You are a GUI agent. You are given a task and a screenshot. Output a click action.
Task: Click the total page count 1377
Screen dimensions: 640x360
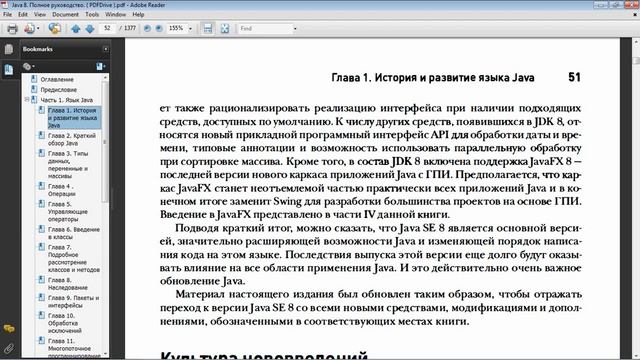[x=130, y=28]
